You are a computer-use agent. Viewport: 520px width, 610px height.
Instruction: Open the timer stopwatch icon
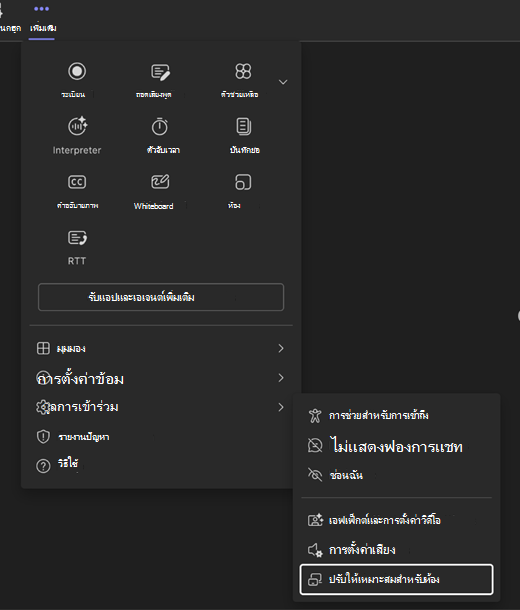click(159, 126)
